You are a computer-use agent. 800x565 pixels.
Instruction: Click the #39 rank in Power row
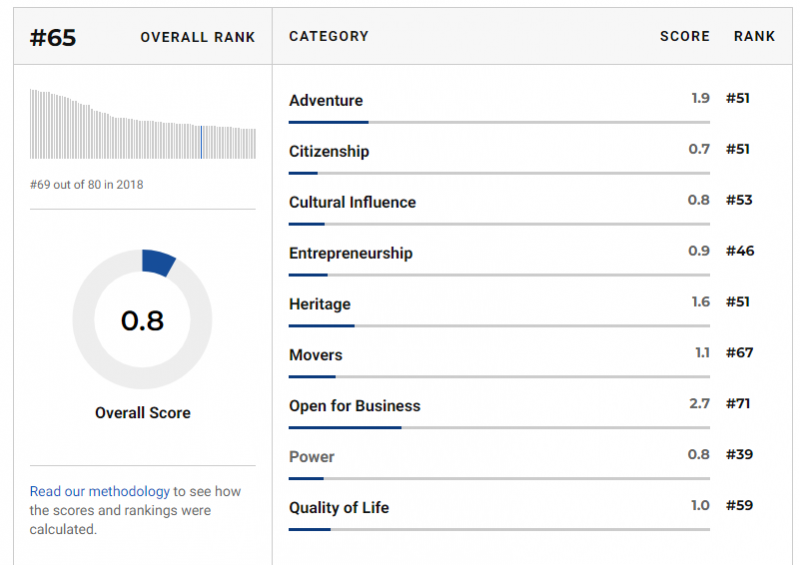(x=739, y=455)
